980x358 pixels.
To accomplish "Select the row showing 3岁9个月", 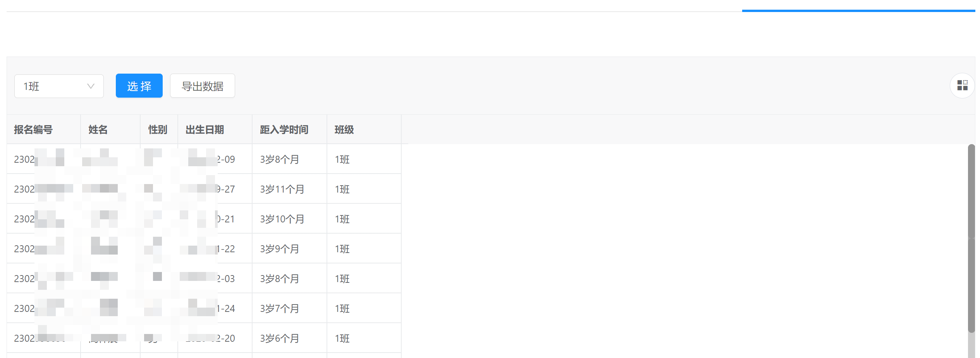I will tap(204, 248).
